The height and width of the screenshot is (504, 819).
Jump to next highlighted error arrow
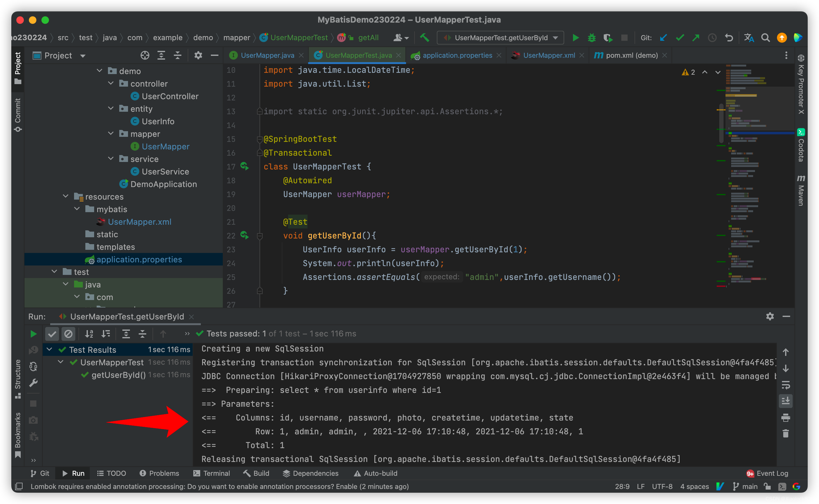(x=717, y=72)
